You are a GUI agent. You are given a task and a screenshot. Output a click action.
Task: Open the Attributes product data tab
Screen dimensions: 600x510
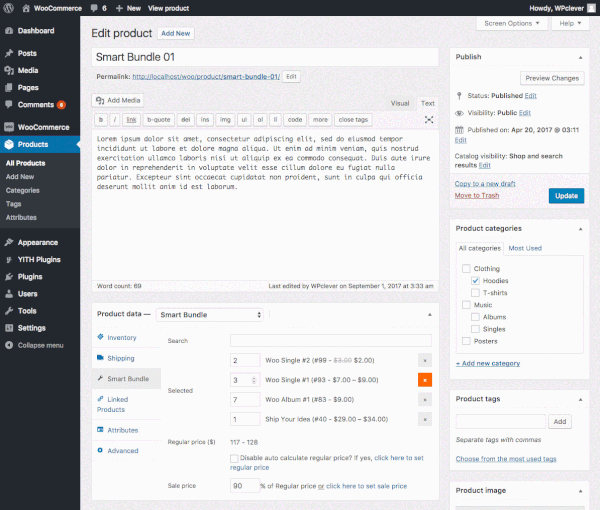126,430
